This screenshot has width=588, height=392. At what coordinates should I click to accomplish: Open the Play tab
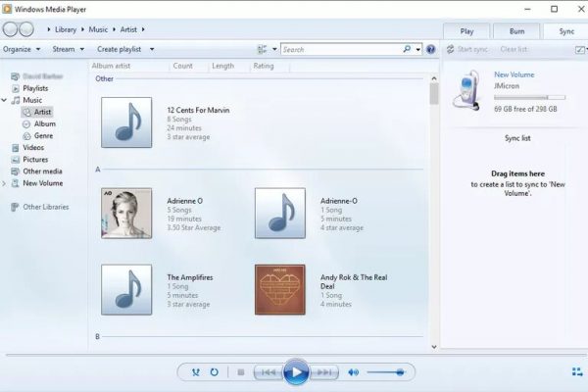pyautogui.click(x=466, y=31)
